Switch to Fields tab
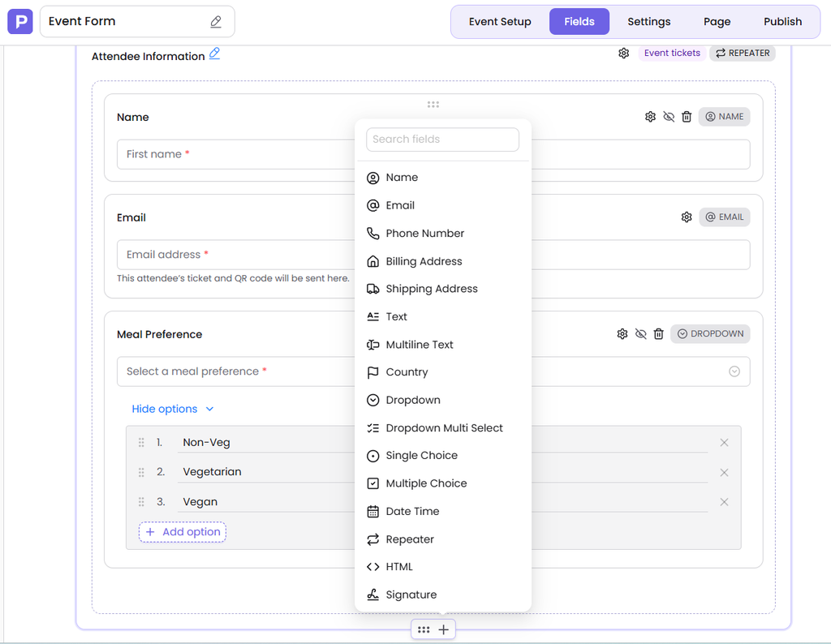The width and height of the screenshot is (831, 644). point(579,22)
